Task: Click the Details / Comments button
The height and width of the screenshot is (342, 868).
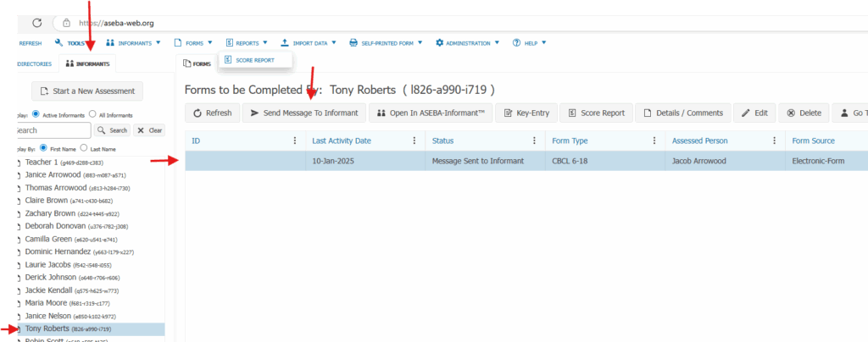Action: (683, 113)
